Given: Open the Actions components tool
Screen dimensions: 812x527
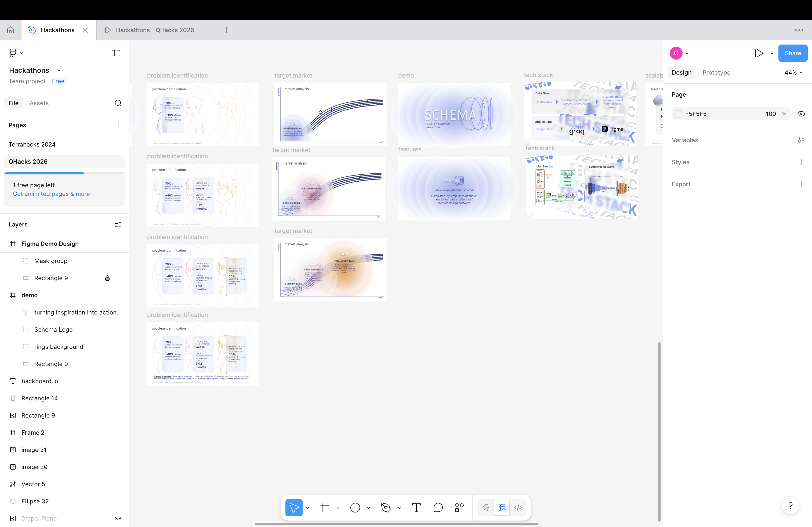Looking at the screenshot, I should tap(459, 508).
